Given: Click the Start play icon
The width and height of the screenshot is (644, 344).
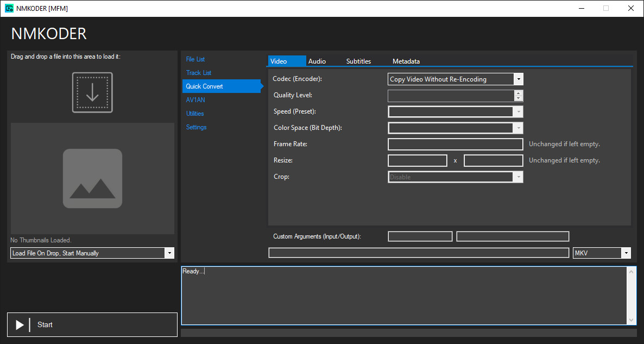Looking at the screenshot, I should pyautogui.click(x=20, y=324).
